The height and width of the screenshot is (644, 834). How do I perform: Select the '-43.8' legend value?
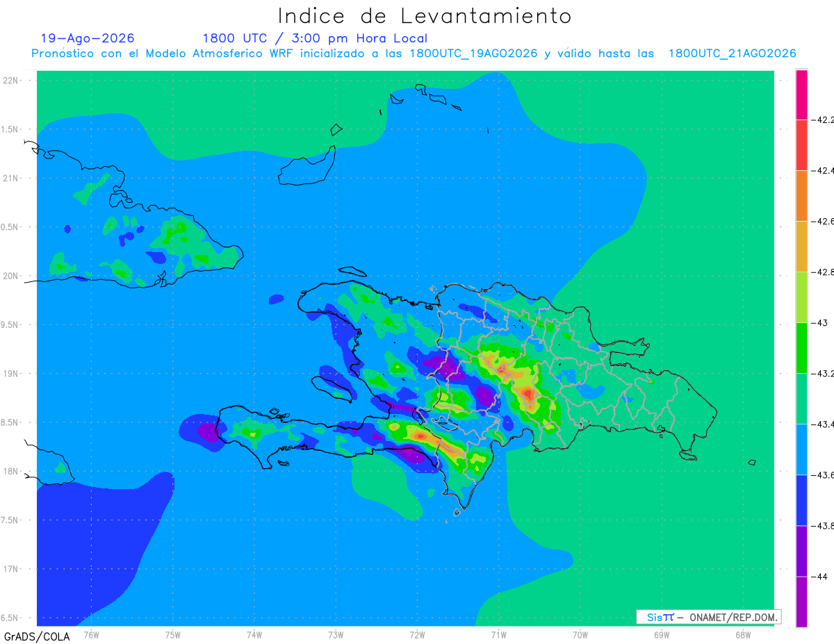(824, 526)
